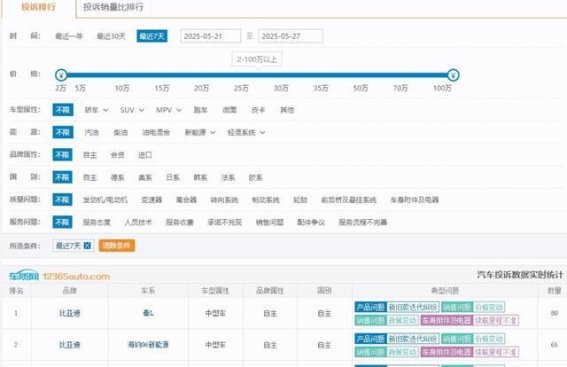
Task: Click the left yen price slider handle
Action: [x=61, y=75]
